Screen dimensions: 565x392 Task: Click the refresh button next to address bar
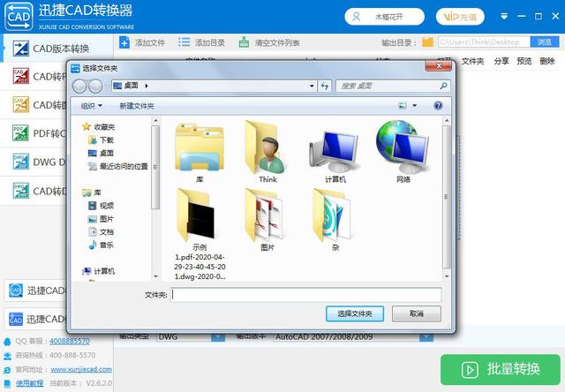coord(324,87)
